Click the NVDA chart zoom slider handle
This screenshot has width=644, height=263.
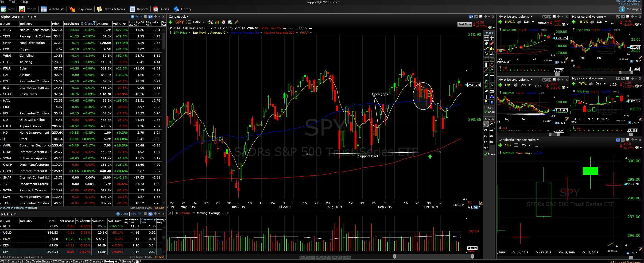(x=557, y=74)
